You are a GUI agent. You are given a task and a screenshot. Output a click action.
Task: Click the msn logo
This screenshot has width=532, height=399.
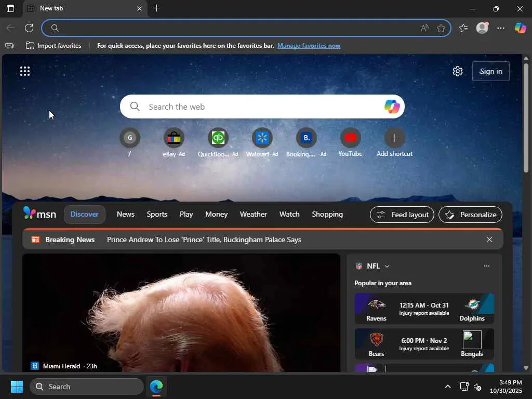39,214
